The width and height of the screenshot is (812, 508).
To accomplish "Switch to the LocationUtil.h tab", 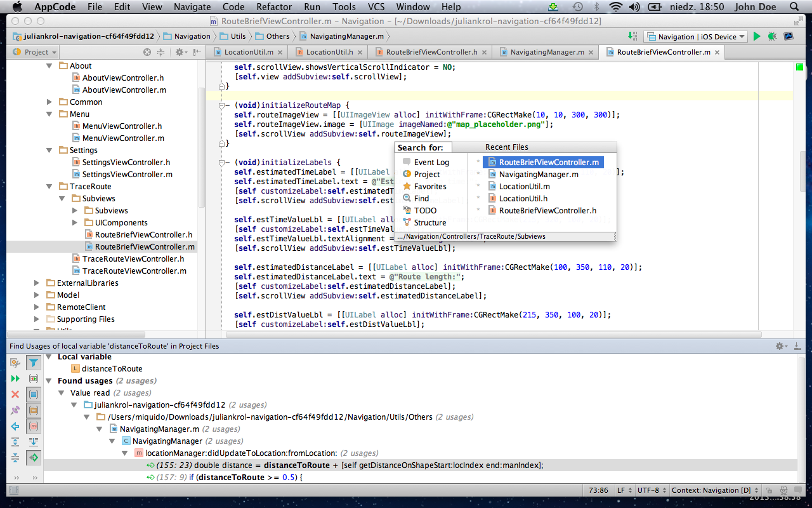I will pyautogui.click(x=329, y=52).
